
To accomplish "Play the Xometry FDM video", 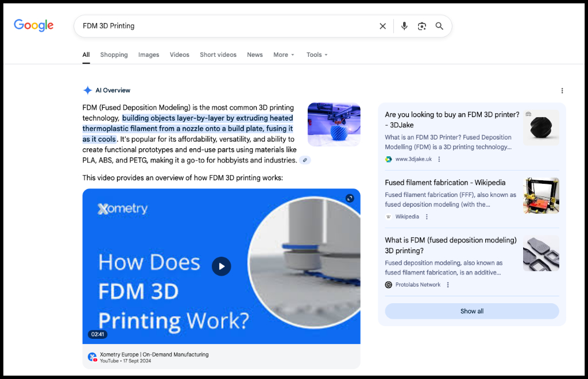I will 221,266.
